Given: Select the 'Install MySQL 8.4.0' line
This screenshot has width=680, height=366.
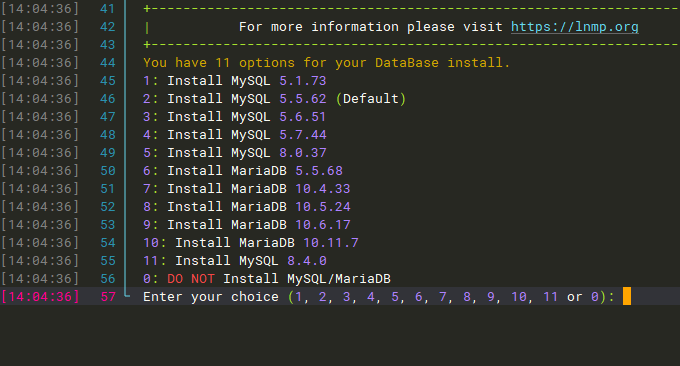Looking at the screenshot, I should 235,261.
